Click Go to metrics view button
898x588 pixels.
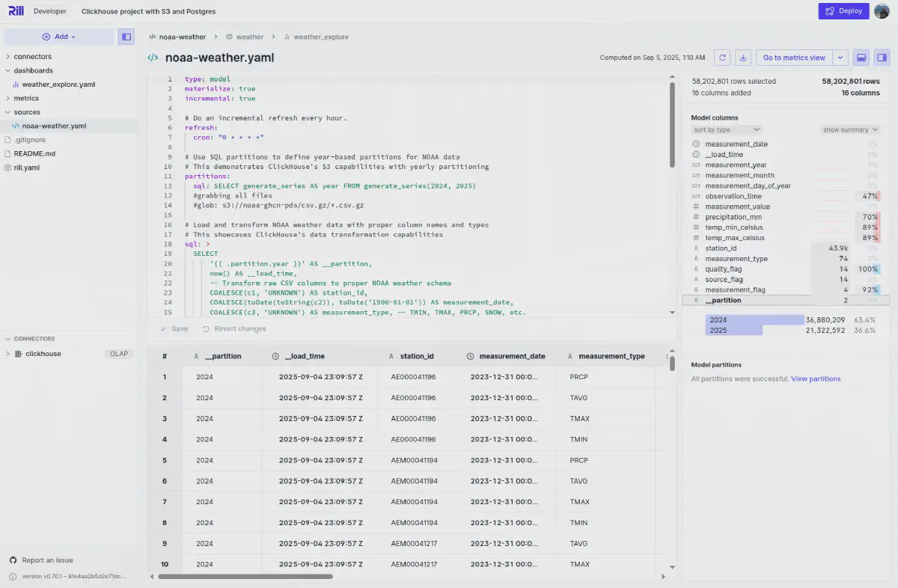794,58
